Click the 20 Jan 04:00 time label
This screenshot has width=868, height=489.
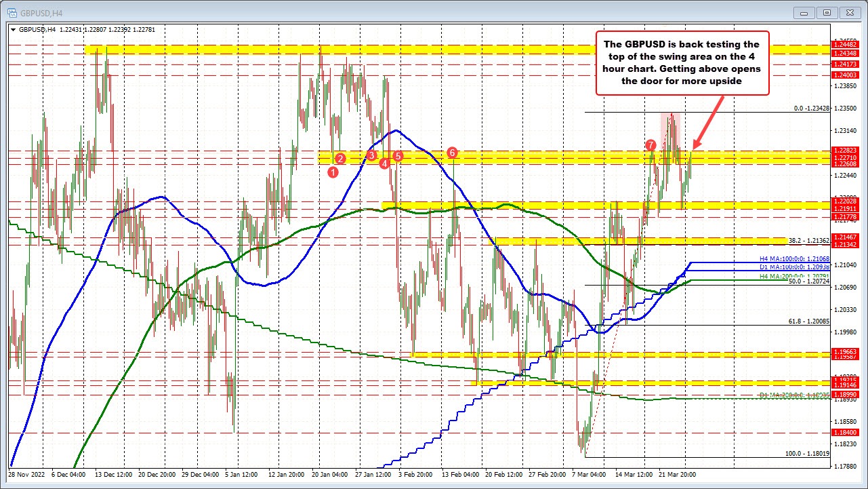pyautogui.click(x=329, y=475)
